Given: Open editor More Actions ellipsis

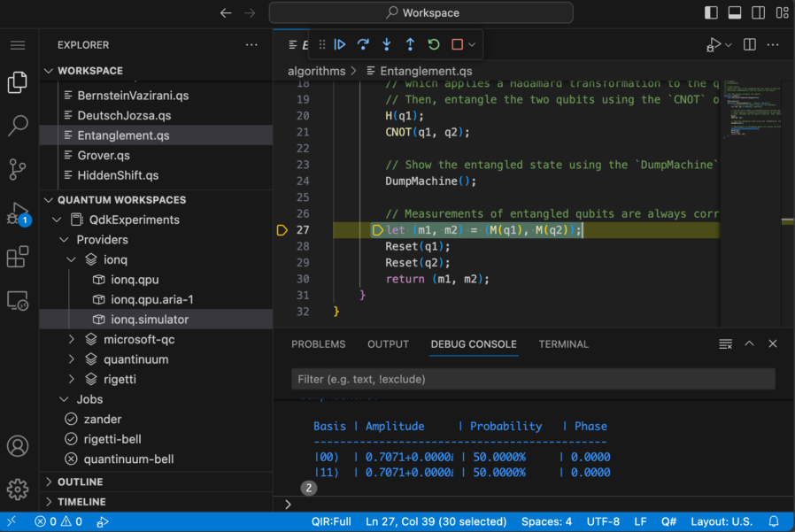Looking at the screenshot, I should 773,44.
